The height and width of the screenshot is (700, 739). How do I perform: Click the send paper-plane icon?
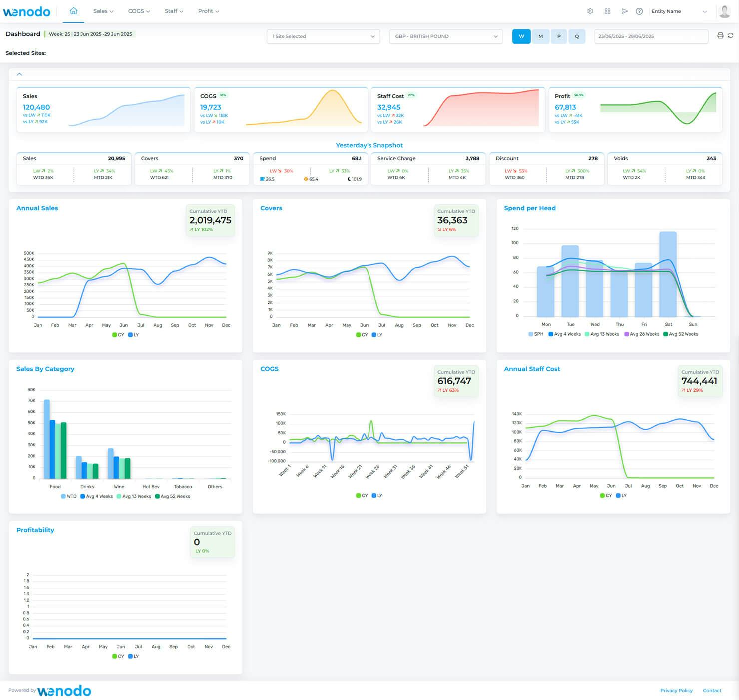(625, 11)
